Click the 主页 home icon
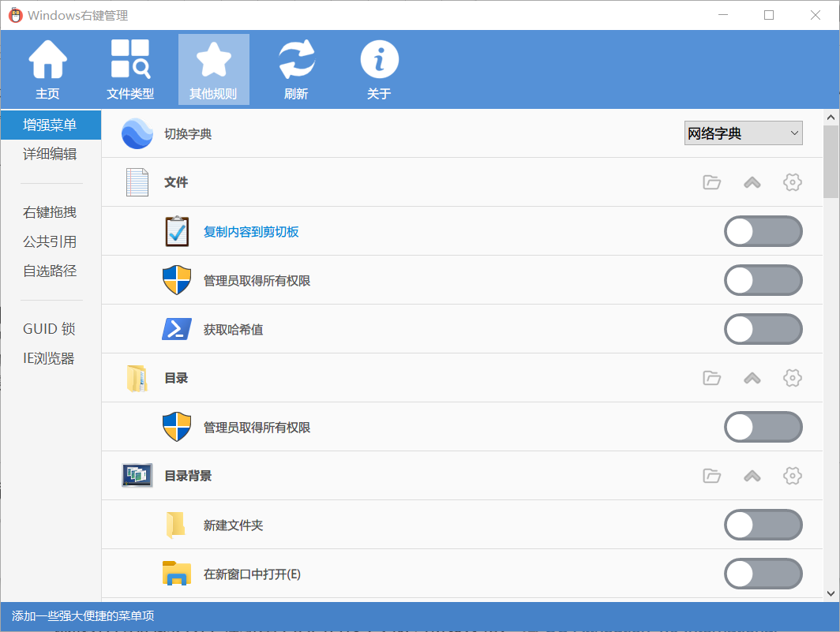This screenshot has width=840, height=632. coord(47,69)
